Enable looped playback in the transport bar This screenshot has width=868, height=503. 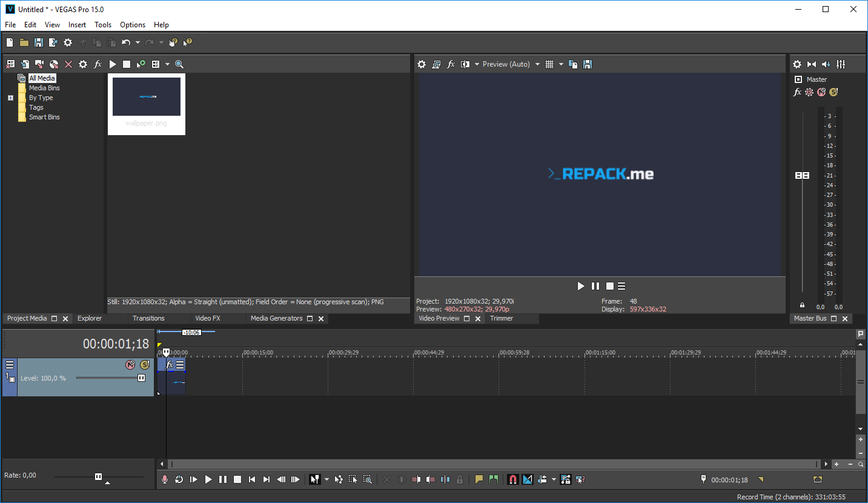click(179, 479)
